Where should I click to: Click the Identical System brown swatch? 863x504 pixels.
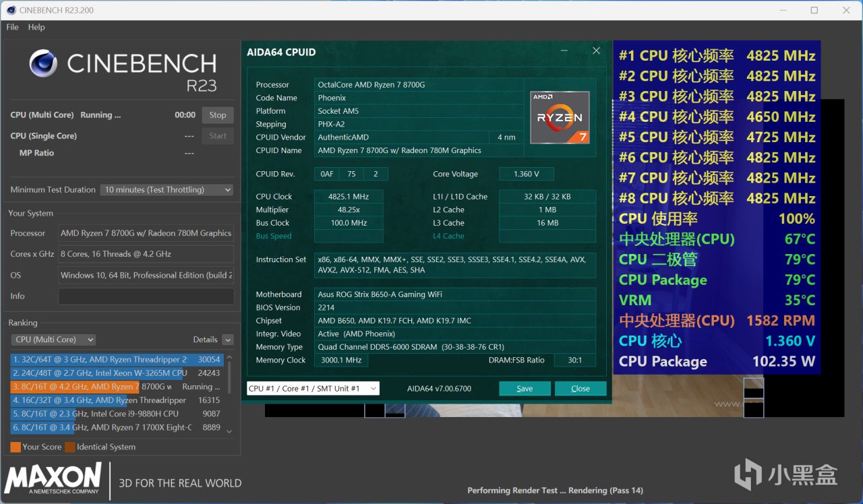coord(70,447)
